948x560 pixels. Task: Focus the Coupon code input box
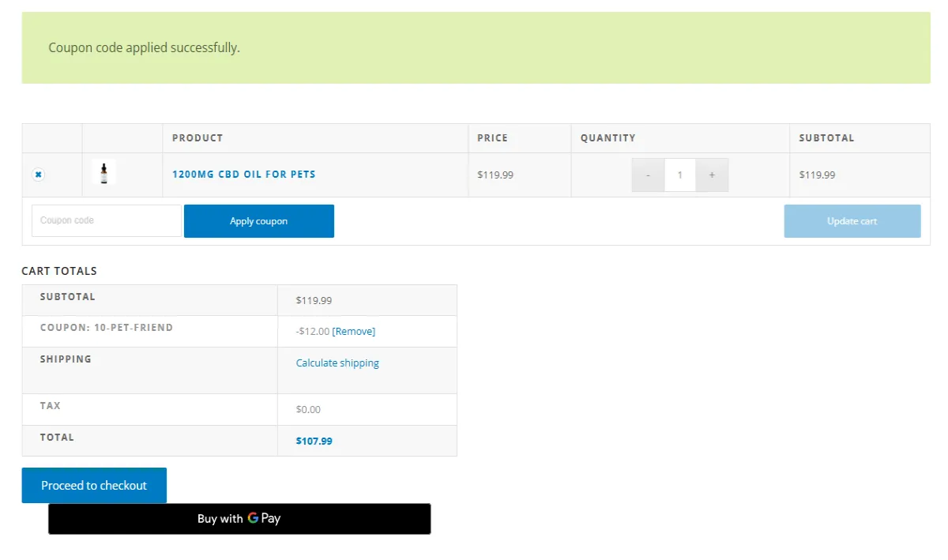point(107,221)
